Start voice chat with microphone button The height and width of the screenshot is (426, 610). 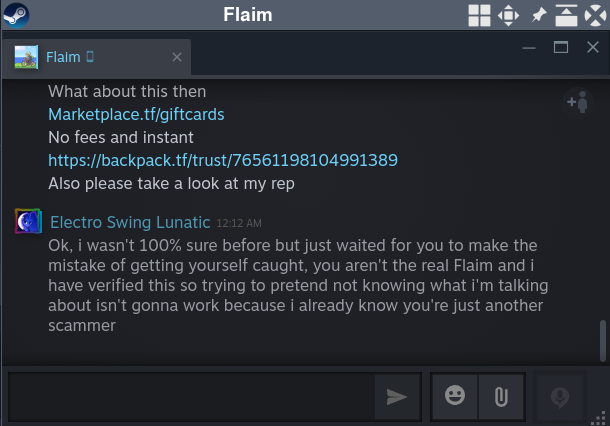(x=559, y=397)
